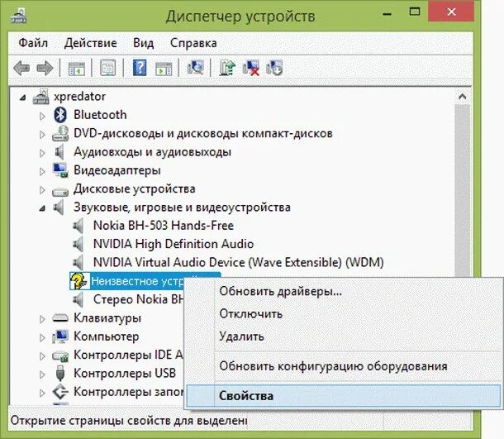Click the Контроллеры IDE category icon

tap(60, 355)
